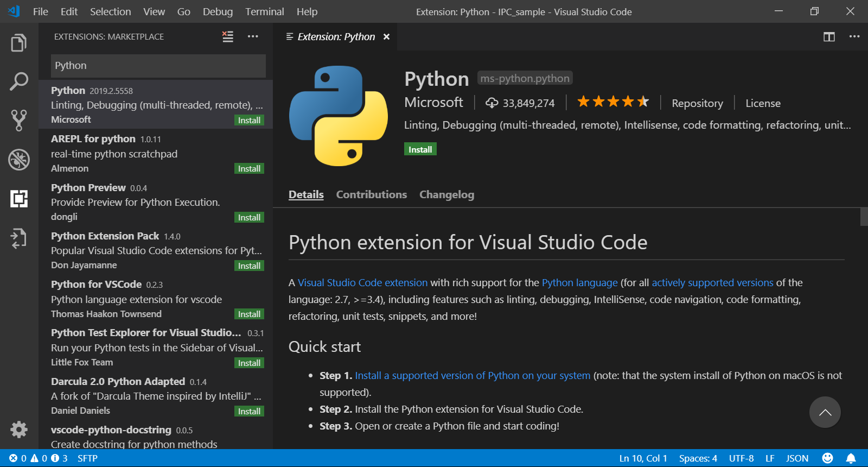Image resolution: width=868 pixels, height=467 pixels.
Task: Select AREPL for python extension entry
Action: [x=156, y=153]
